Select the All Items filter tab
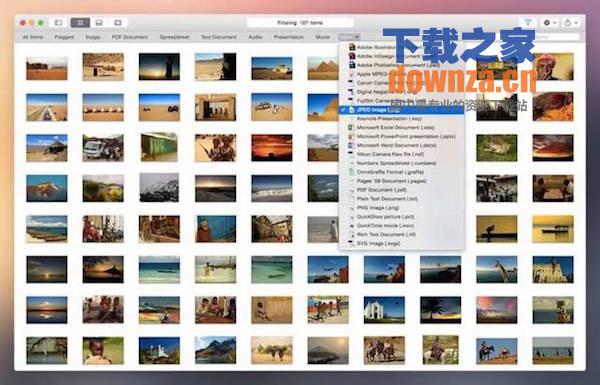The height and width of the screenshot is (385, 600). pos(33,37)
